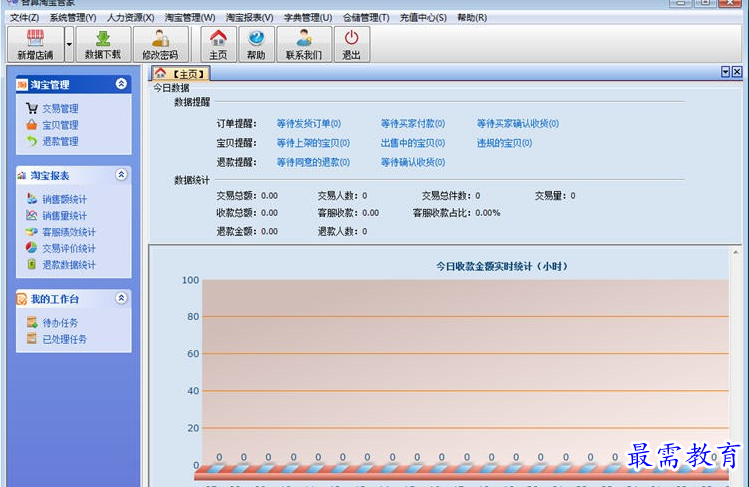This screenshot has height=487, width=749.
Task: Open the tab list dropdown arrow
Action: 726,72
